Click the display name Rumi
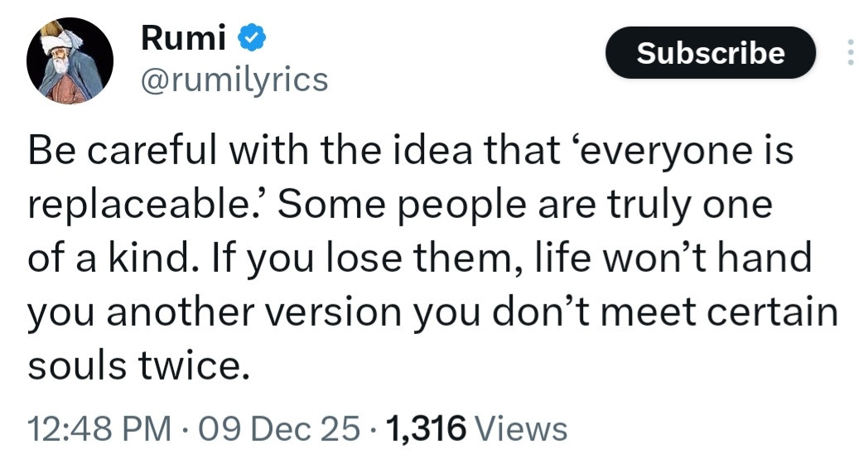 [182, 37]
